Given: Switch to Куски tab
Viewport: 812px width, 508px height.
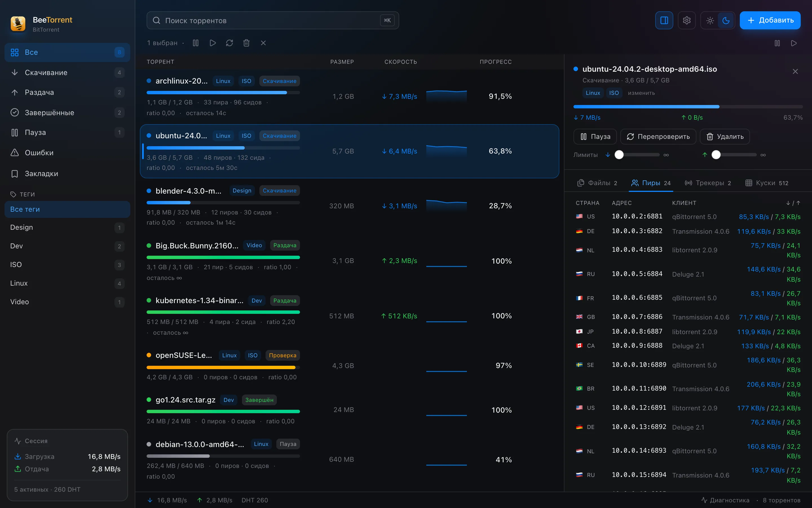Looking at the screenshot, I should point(767,183).
